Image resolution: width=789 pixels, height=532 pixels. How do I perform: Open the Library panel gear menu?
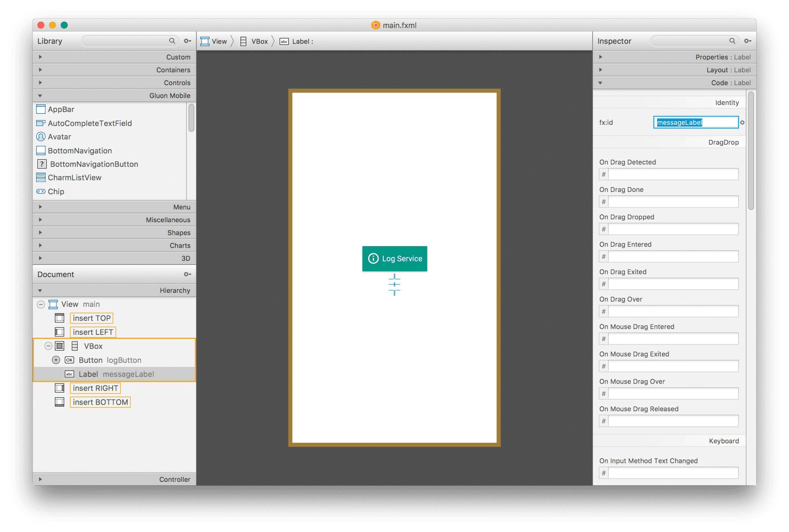pos(187,41)
